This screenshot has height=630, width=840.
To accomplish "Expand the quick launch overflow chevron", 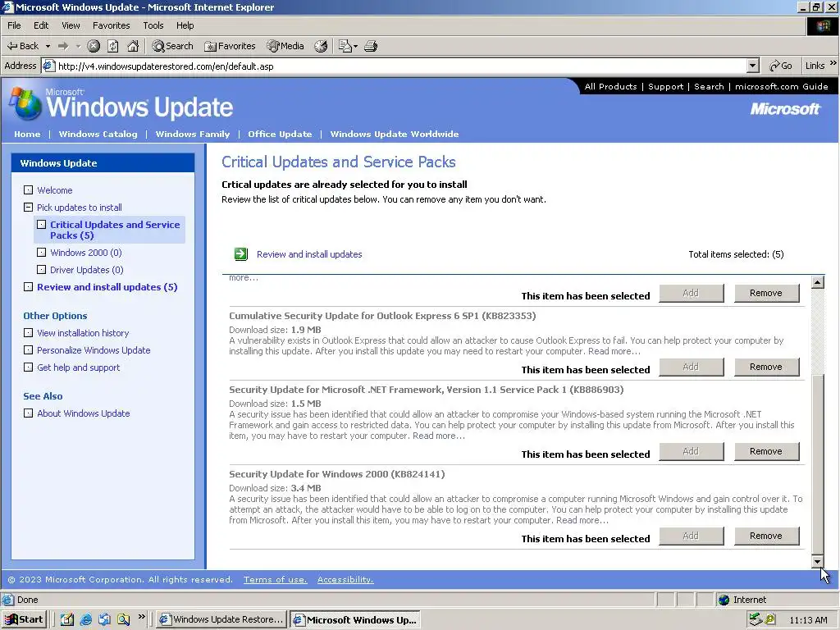I will (x=141, y=617).
